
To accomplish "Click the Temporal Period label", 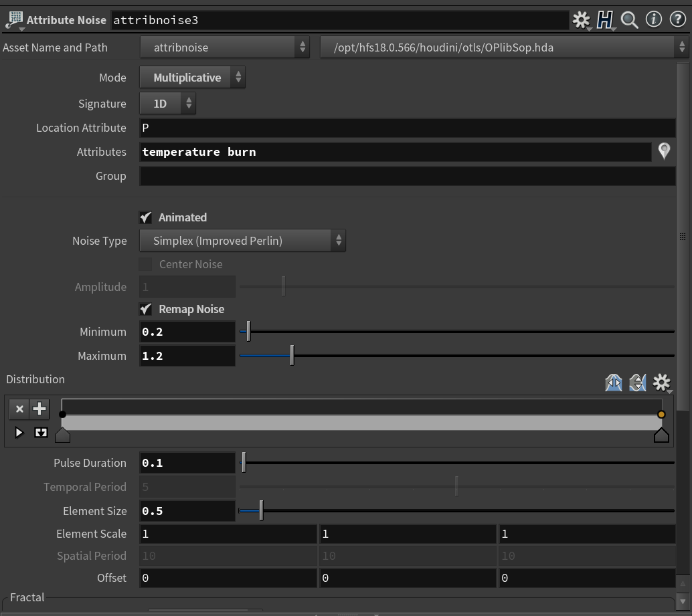I will (85, 487).
